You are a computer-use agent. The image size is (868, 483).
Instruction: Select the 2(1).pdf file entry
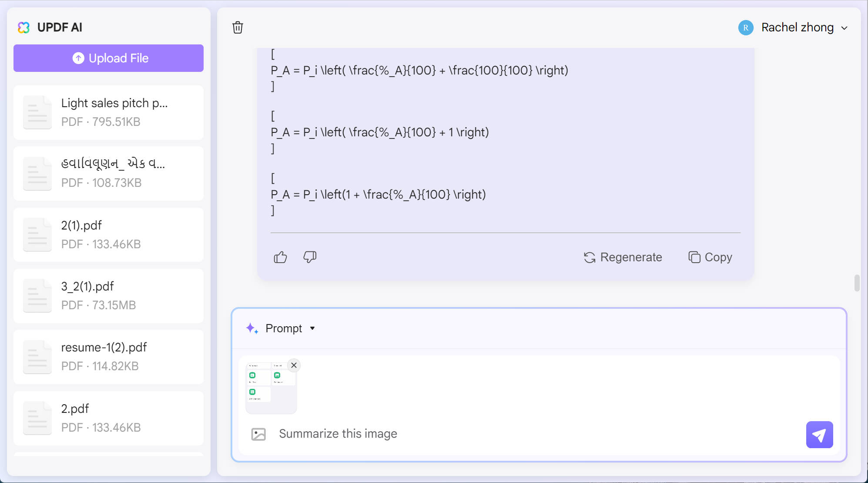tap(108, 235)
